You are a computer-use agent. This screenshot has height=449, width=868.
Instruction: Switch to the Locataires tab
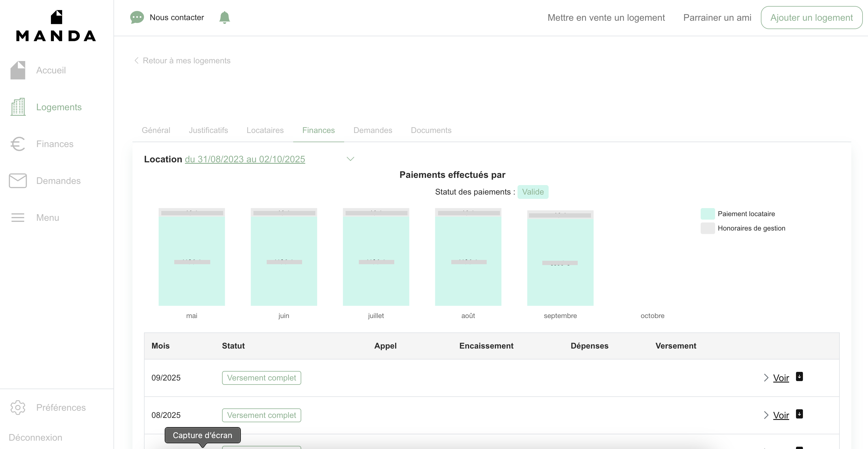point(265,130)
